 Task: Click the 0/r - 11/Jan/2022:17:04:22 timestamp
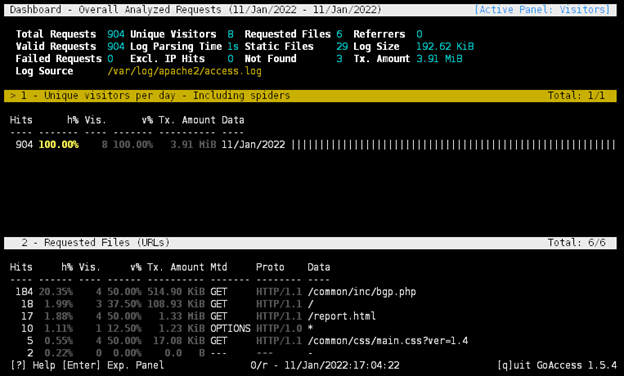(325, 365)
